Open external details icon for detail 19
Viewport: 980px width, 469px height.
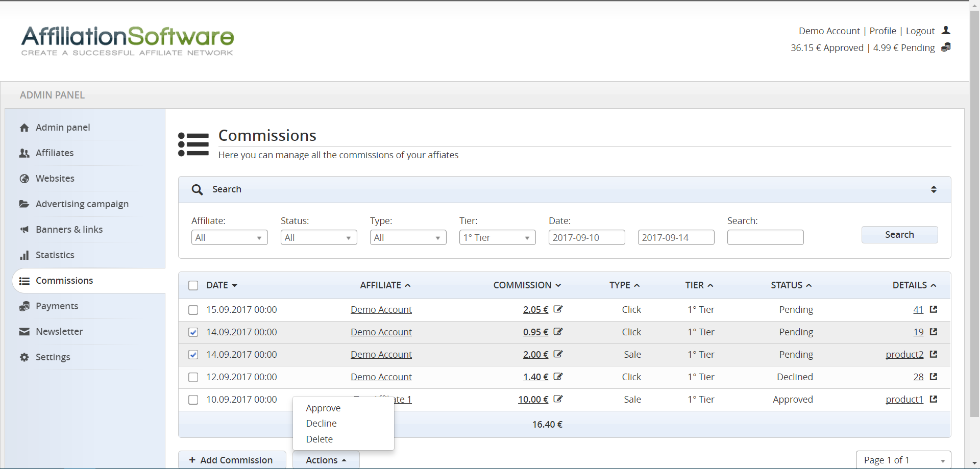click(934, 332)
